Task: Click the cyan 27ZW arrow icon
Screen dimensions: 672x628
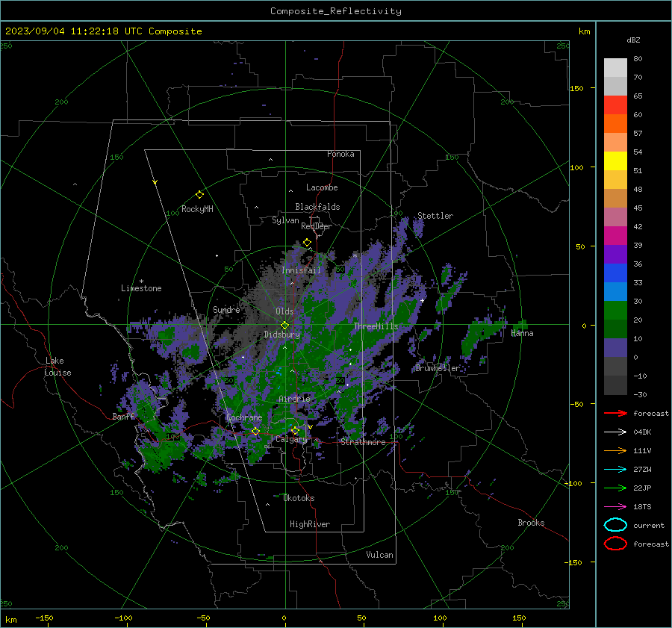Action: click(615, 470)
